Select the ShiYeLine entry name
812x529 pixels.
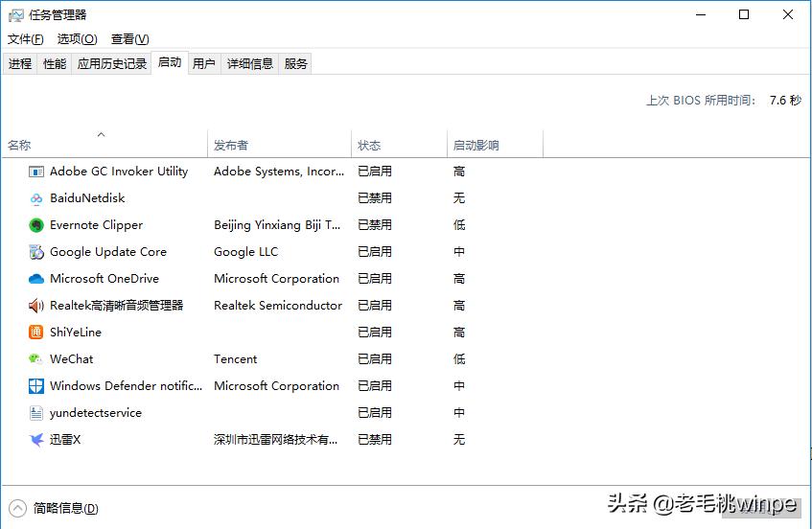point(76,333)
